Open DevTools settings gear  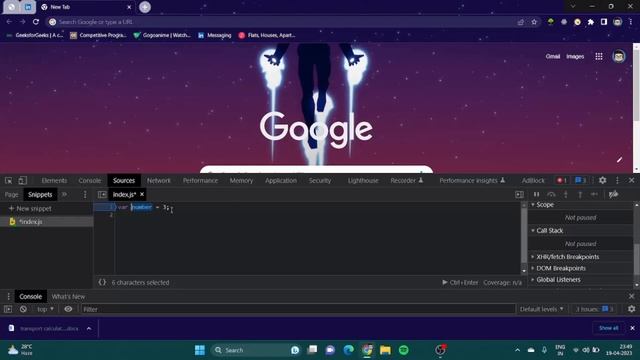[x=602, y=180]
